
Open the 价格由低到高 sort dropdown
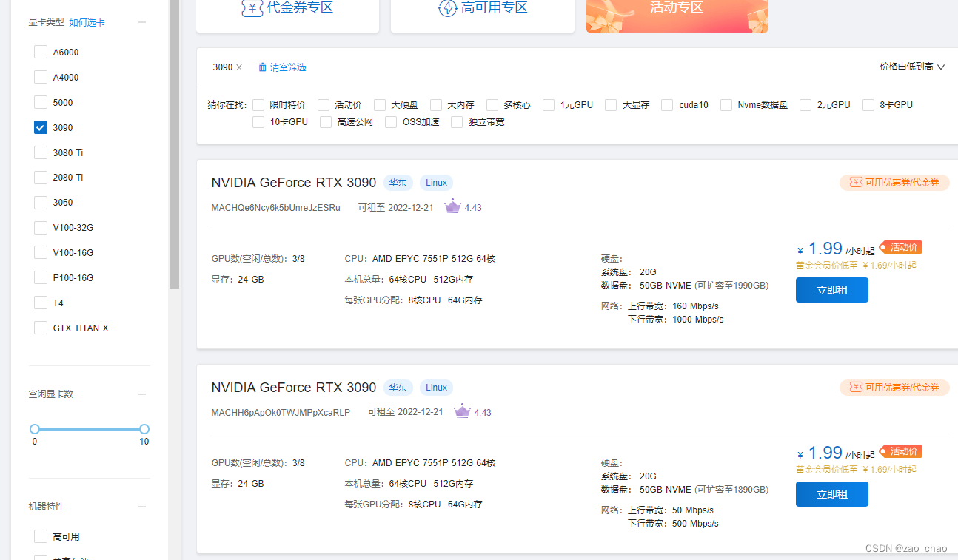click(x=912, y=67)
